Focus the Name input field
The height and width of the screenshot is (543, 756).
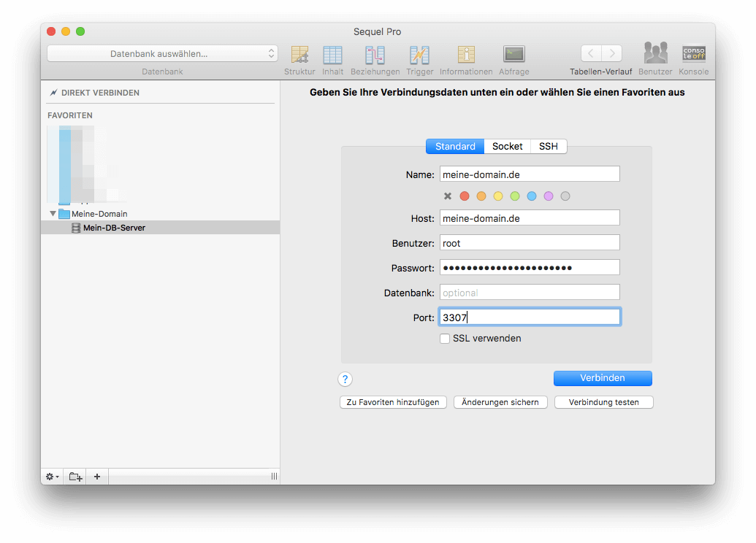[x=530, y=174]
